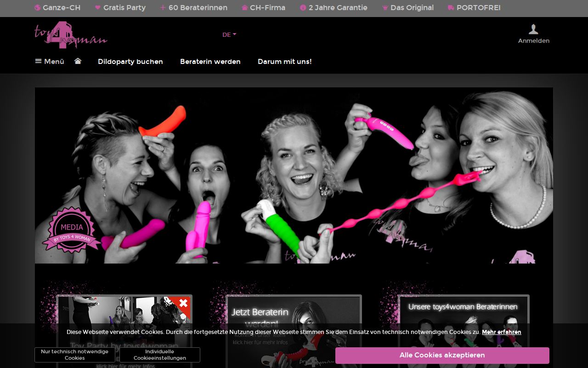588x368 pixels.
Task: Accept all cookies with Alle Cookies akzeptieren
Action: pos(442,355)
